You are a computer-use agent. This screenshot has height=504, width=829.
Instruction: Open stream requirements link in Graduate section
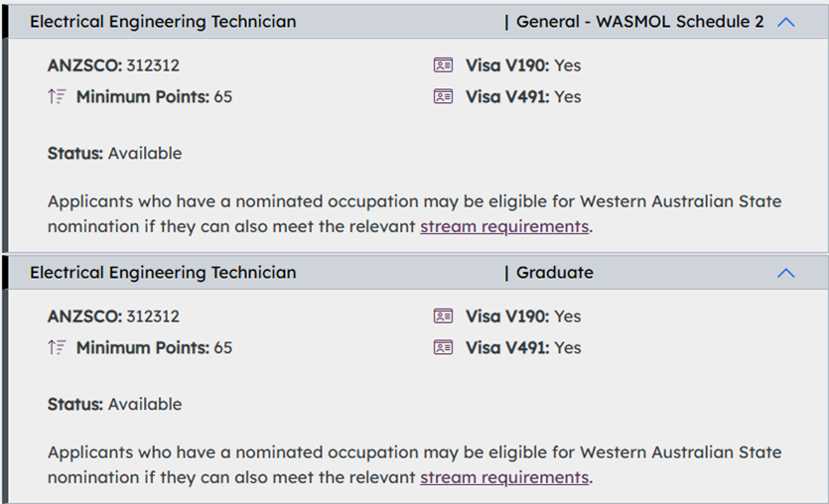pyautogui.click(x=504, y=477)
